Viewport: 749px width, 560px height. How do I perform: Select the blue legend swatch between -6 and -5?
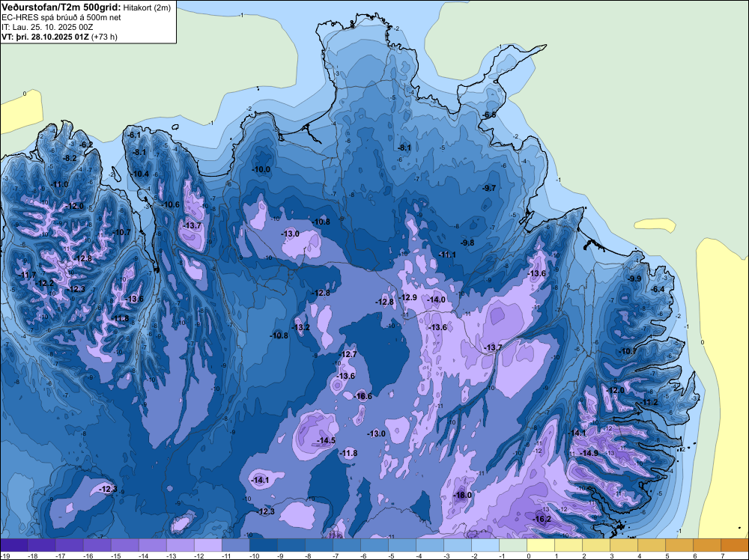[374, 545]
